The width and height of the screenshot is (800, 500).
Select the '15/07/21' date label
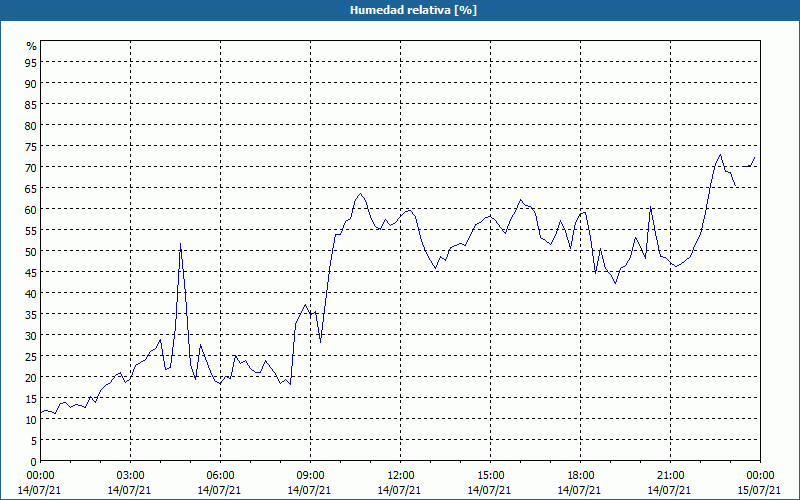760,490
